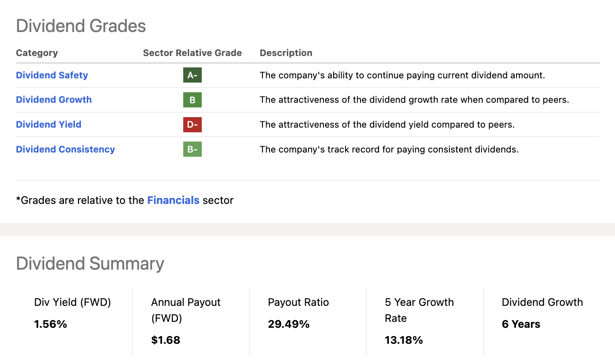Viewport: 615px width, 364px height.
Task: Select the Annual Payout value $1.68
Action: [x=166, y=340]
